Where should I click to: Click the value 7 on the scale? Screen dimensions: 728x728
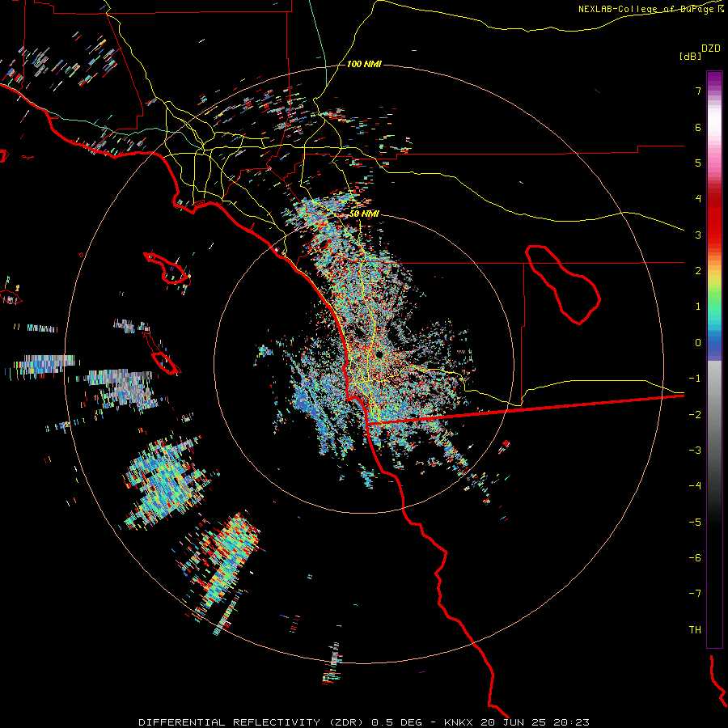[x=698, y=91]
